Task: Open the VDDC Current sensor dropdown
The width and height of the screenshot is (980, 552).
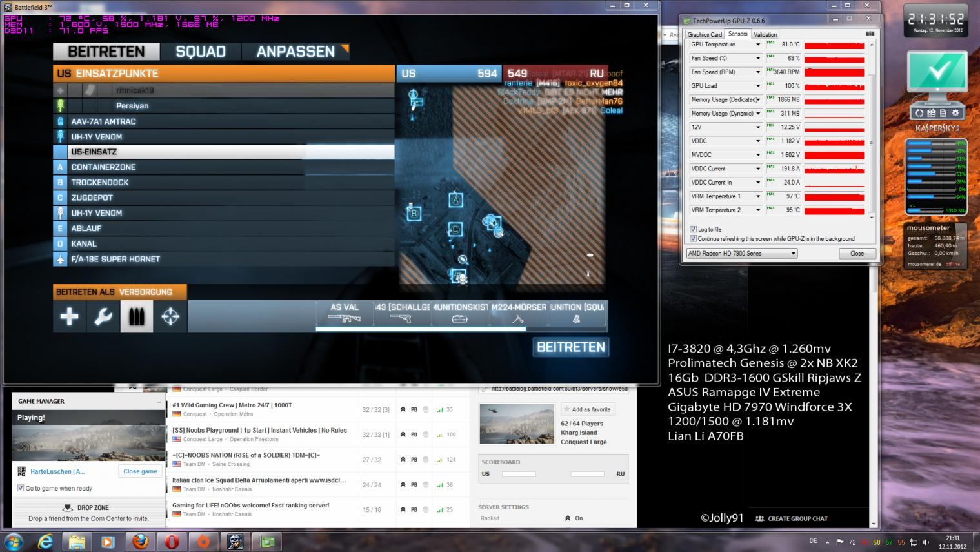Action: tap(758, 169)
